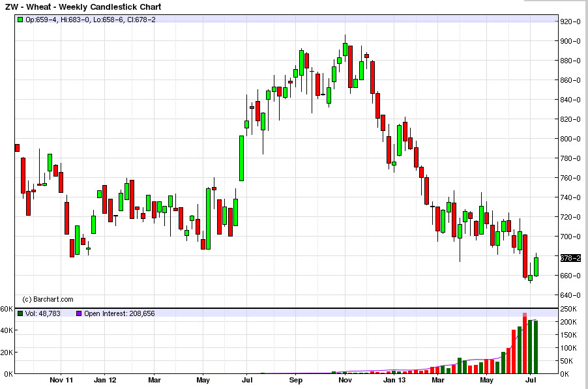This screenshot has height=389, width=588.
Task: Click the 840-0 price axis label
Action: click(x=570, y=99)
